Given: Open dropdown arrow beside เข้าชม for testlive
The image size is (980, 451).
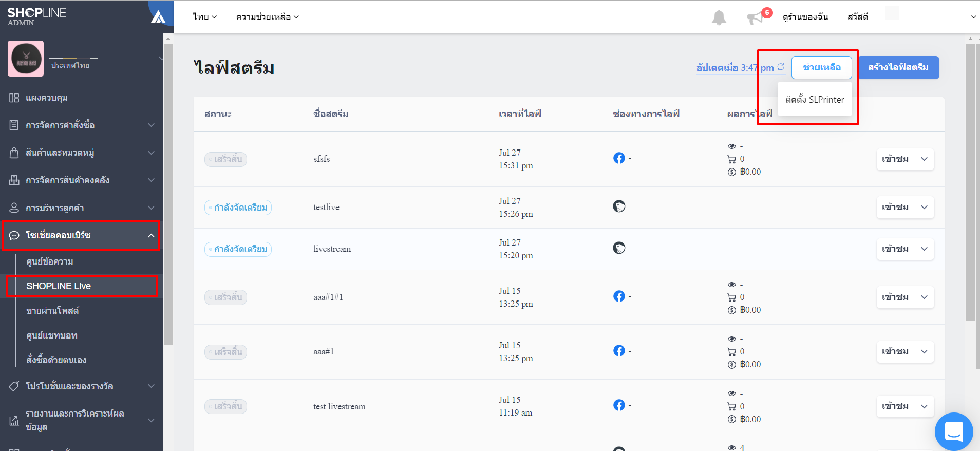Looking at the screenshot, I should [x=924, y=207].
